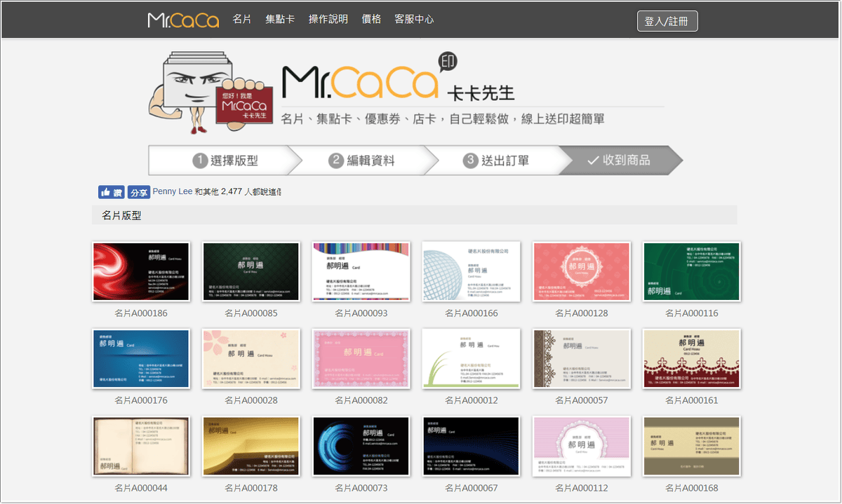Click the label 名片A000085
This screenshot has width=842, height=504.
(x=251, y=313)
